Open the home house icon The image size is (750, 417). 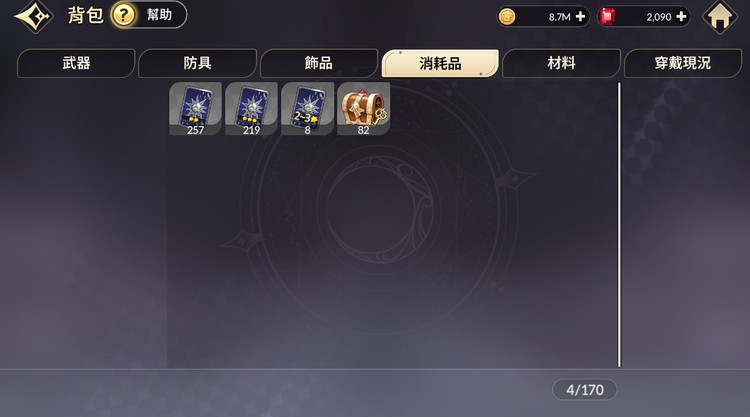719,17
